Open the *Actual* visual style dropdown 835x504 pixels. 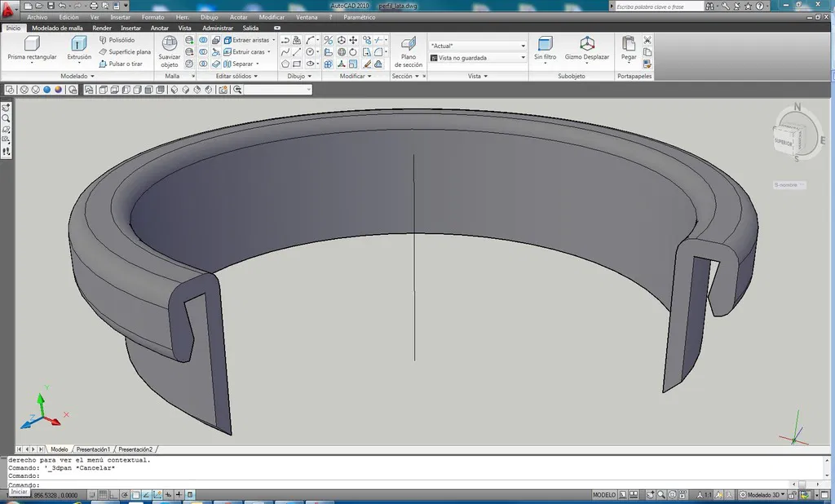click(x=478, y=46)
